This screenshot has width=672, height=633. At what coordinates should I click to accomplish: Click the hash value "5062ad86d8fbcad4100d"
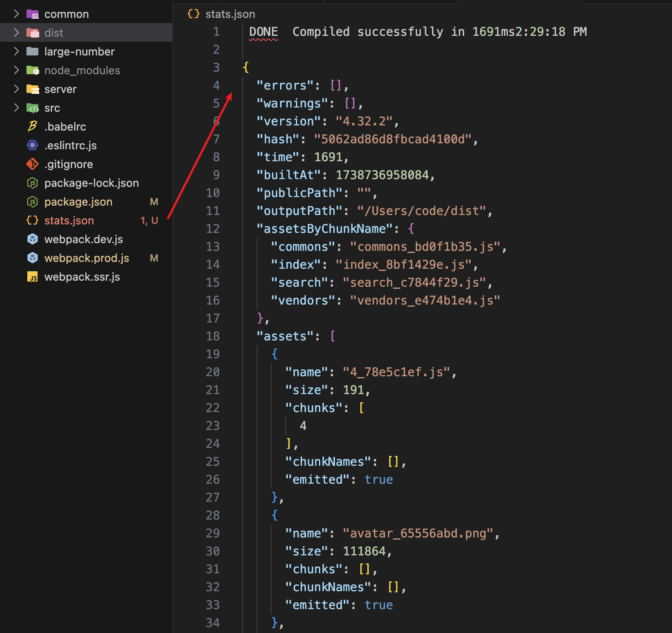[x=393, y=139]
